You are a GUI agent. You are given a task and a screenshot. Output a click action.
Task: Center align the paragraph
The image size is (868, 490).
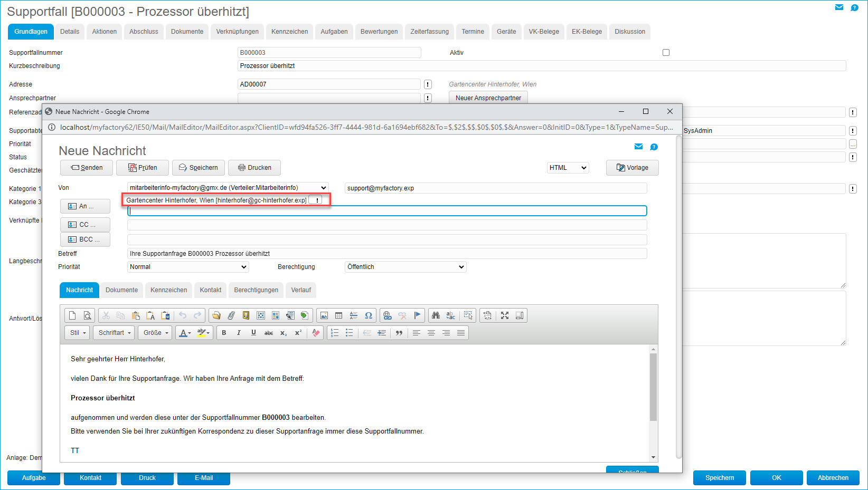coord(431,333)
